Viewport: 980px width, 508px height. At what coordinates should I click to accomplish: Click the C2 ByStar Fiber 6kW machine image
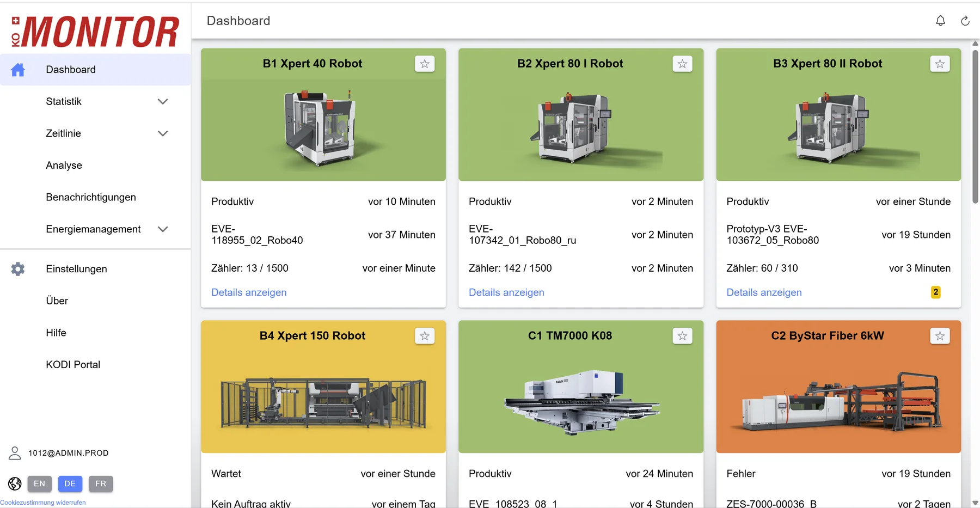(x=839, y=401)
